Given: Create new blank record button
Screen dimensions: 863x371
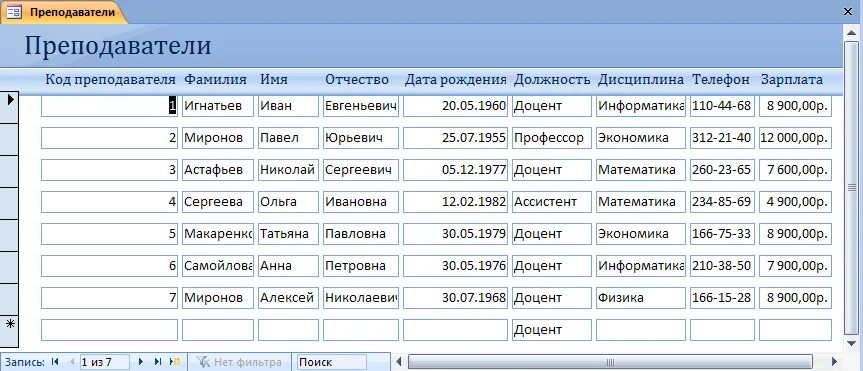Looking at the screenshot, I should tap(175, 362).
